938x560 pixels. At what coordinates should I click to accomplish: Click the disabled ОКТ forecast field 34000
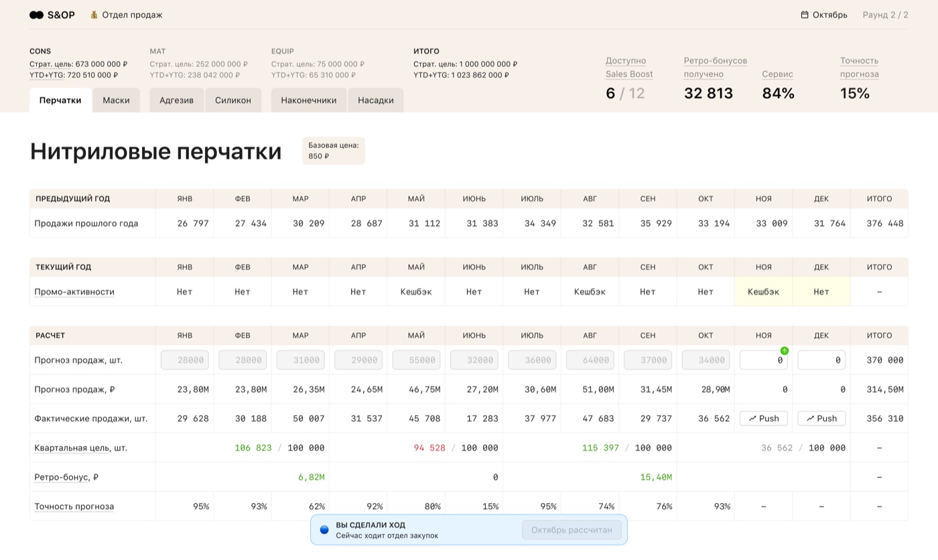(706, 360)
